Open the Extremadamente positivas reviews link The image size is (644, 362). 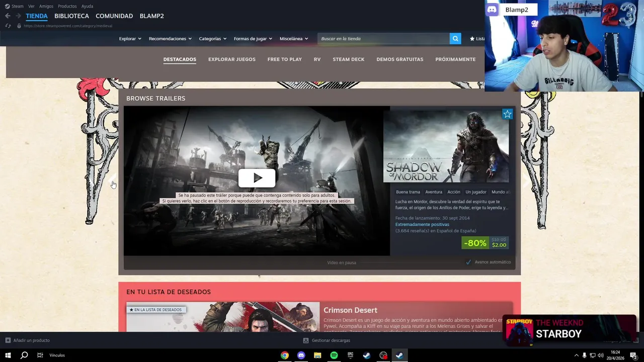click(422, 224)
